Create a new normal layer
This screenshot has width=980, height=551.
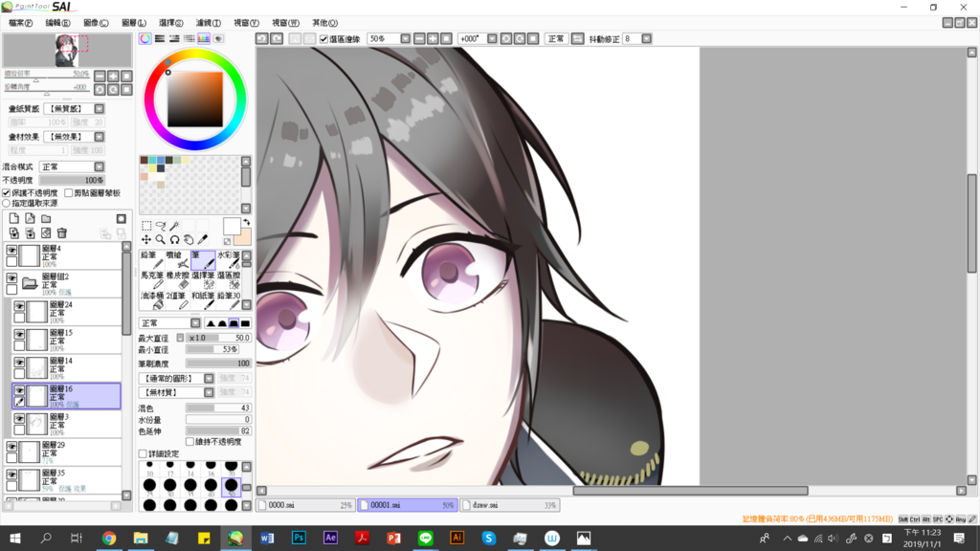click(x=13, y=219)
